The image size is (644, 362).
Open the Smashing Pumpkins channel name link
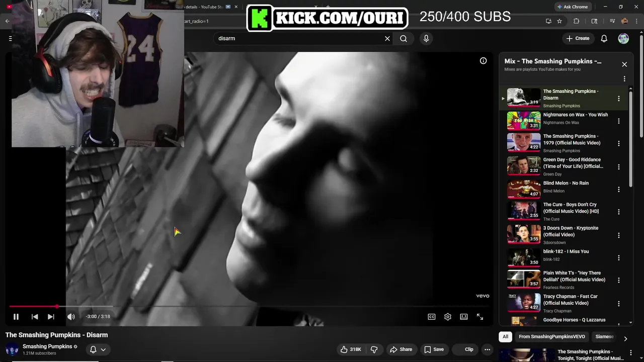coord(47,346)
